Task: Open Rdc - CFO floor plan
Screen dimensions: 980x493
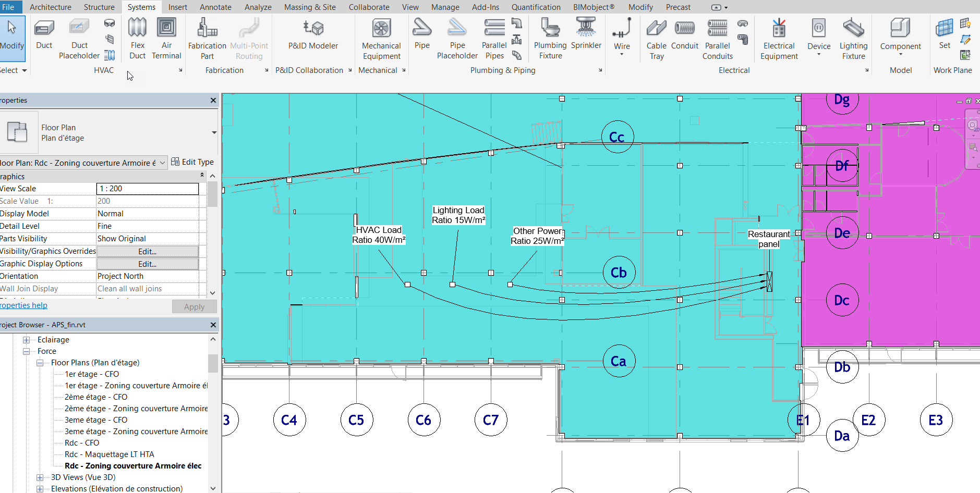Action: pos(82,442)
